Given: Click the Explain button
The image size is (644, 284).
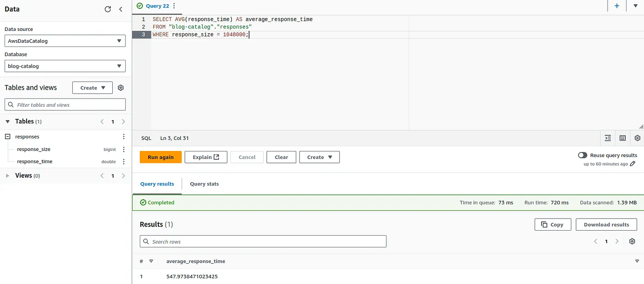Looking at the screenshot, I should [x=206, y=157].
